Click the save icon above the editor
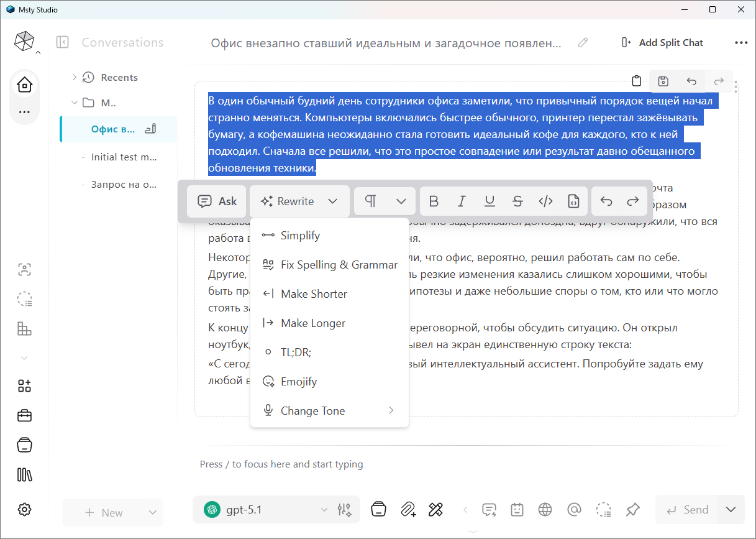Image resolution: width=756 pixels, height=539 pixels. pyautogui.click(x=663, y=81)
